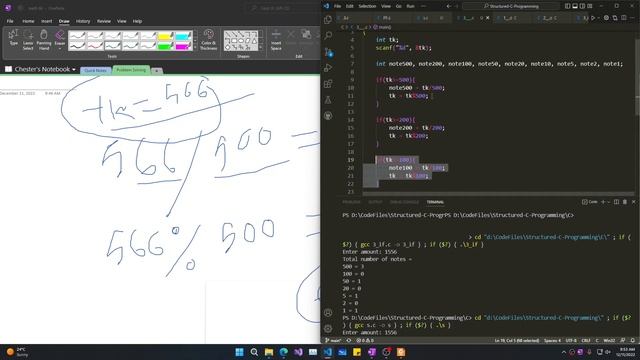Expand the Shapes gallery more arrow

261,48
